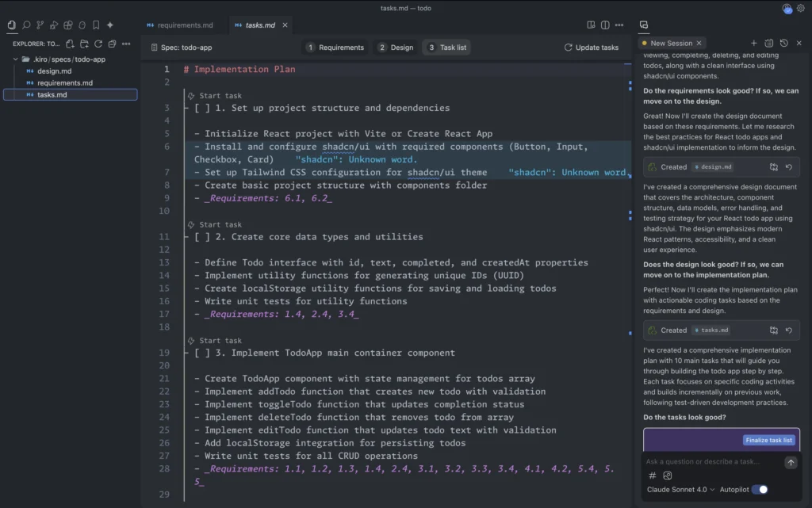The height and width of the screenshot is (508, 812).
Task: Close the New Session chat tab
Action: (x=699, y=43)
